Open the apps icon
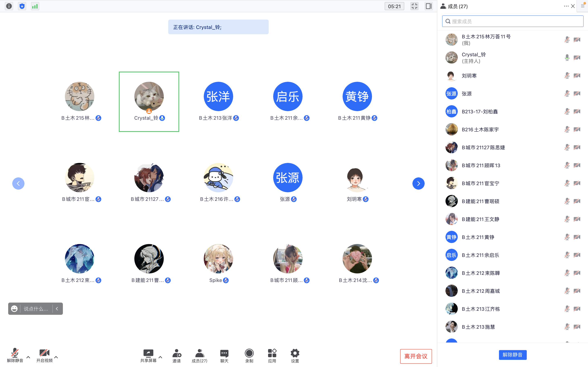Viewport: 588px width, 367px height. coord(272,353)
